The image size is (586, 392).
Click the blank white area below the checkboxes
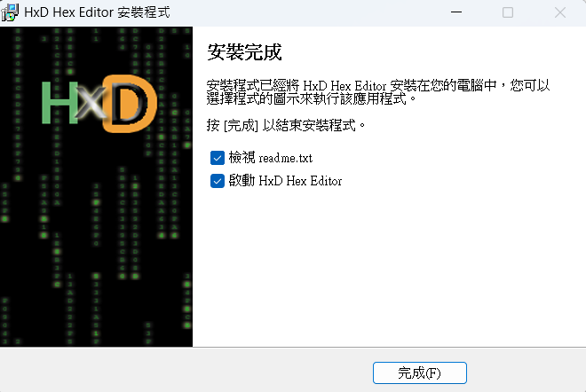click(389, 269)
